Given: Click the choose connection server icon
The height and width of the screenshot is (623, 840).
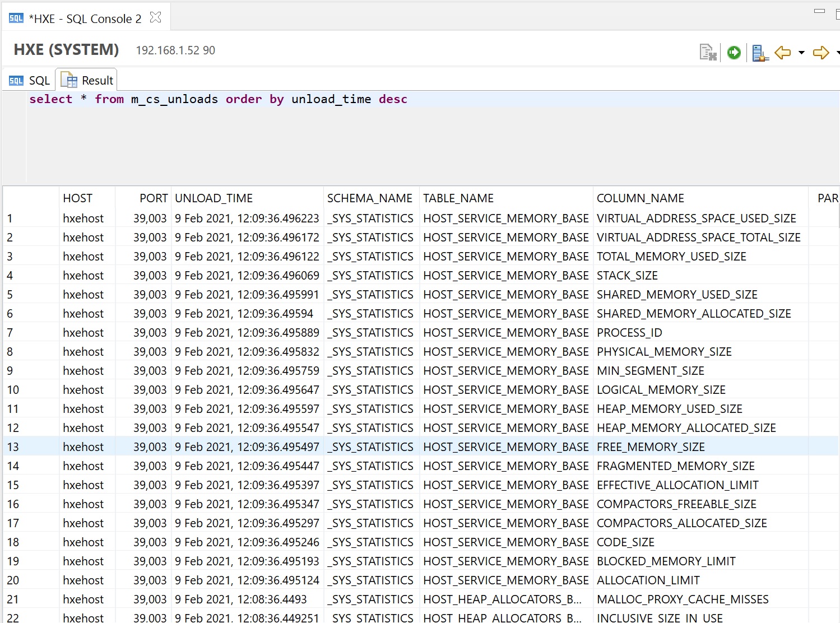Looking at the screenshot, I should pos(760,53).
